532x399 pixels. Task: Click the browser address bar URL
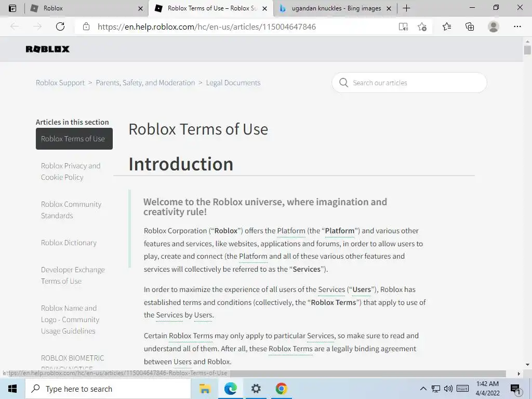pos(207,27)
